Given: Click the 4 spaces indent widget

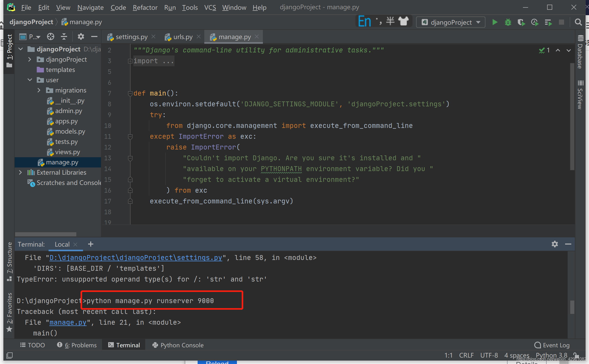Looking at the screenshot, I should click(x=517, y=355).
